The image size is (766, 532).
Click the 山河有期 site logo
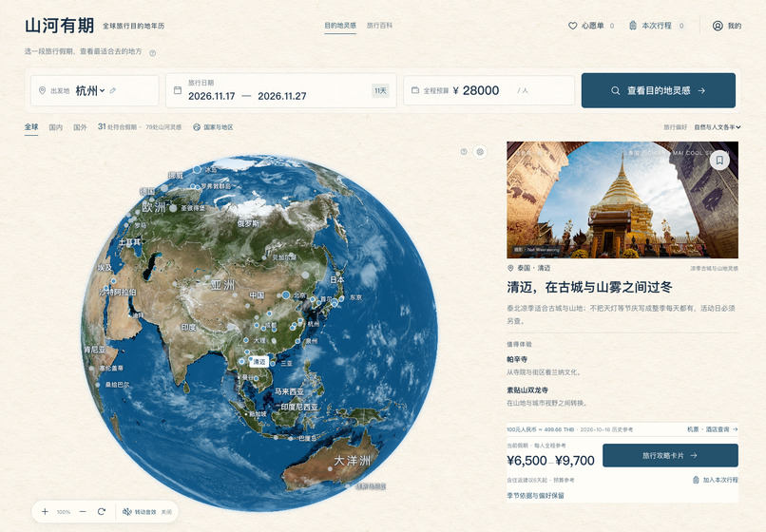click(59, 26)
